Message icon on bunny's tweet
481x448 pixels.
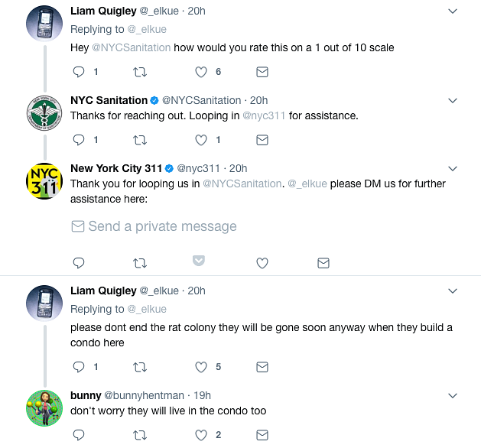pos(262,435)
